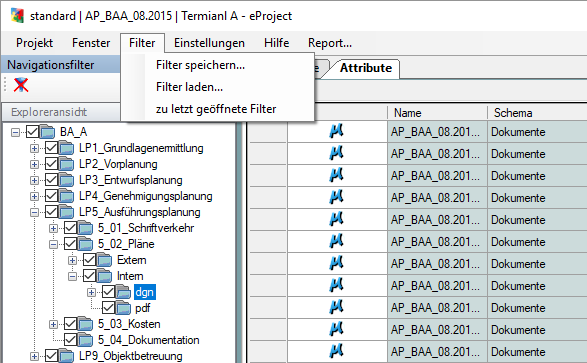
Task: Click the LP4_Genehmigungsplanung folder icon
Action: point(67,196)
